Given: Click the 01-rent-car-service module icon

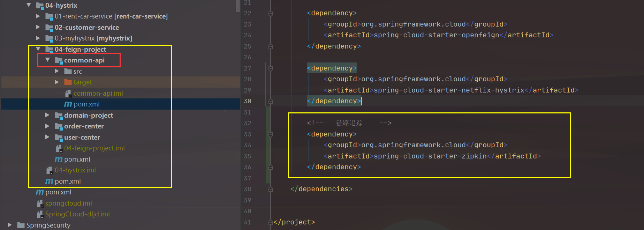Looking at the screenshot, I should point(49,16).
